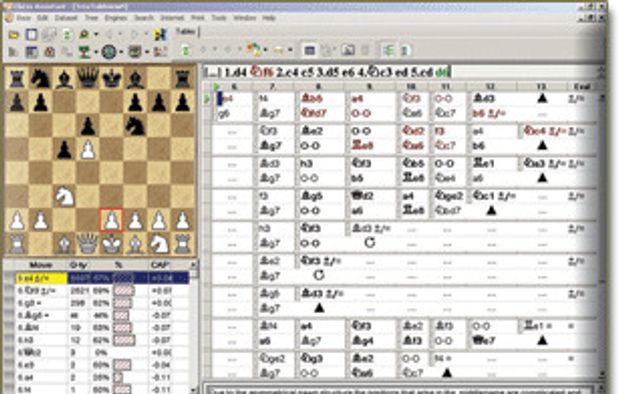618x394 pixels.
Task: Click the magnifier search toolbar icon
Action: tap(84, 35)
